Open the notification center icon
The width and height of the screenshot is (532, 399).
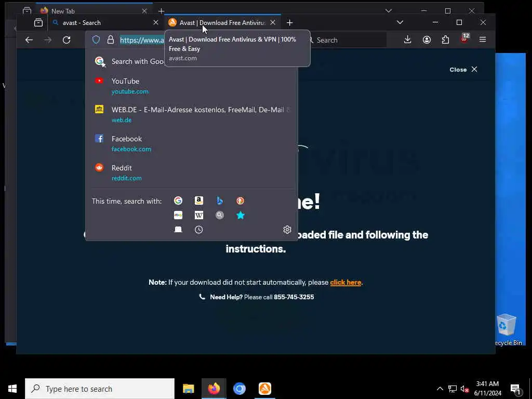point(515,389)
